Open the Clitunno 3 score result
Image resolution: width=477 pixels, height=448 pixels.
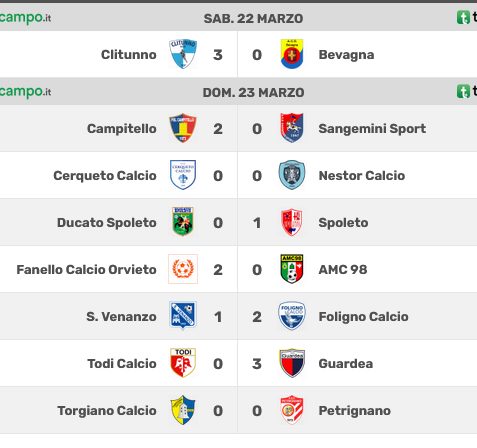218,55
